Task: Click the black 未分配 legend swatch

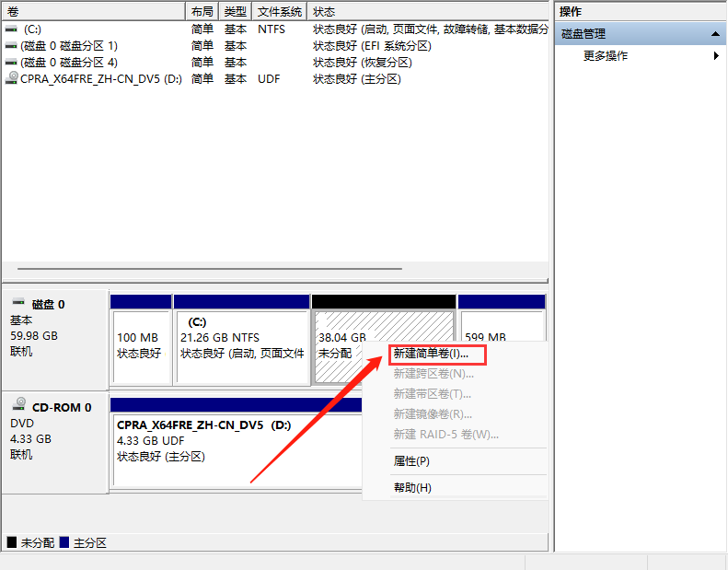Action: tap(12, 543)
